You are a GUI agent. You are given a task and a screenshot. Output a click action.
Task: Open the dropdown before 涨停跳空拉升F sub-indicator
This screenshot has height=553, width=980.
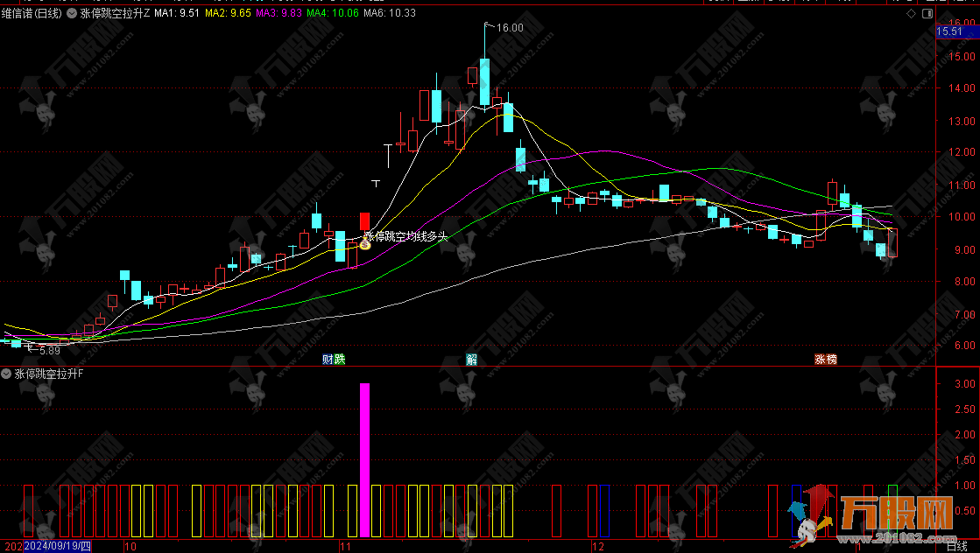(6, 374)
